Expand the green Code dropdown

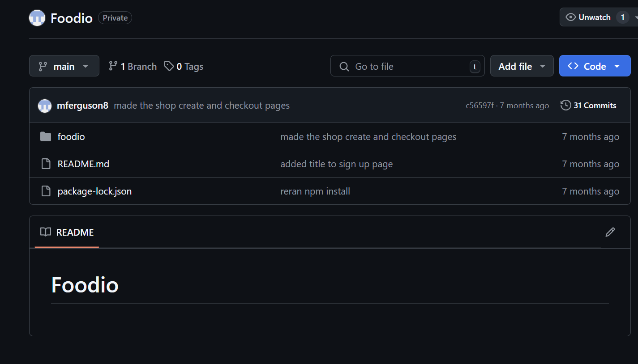(x=594, y=66)
